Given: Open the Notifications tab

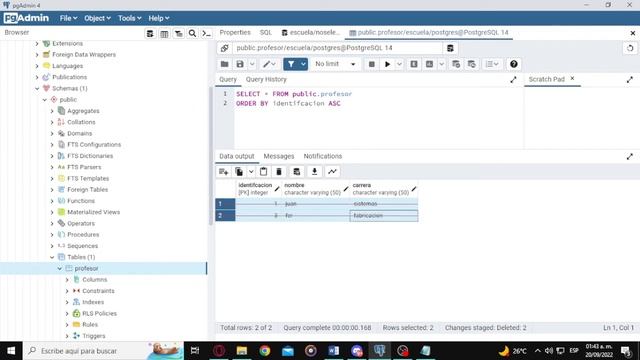Looking at the screenshot, I should [323, 156].
